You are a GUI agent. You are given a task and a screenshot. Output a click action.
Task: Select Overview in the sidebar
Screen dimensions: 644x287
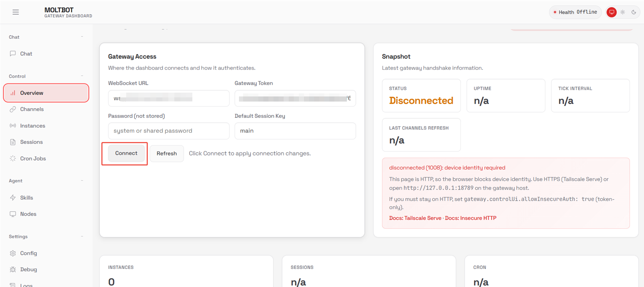(x=32, y=93)
